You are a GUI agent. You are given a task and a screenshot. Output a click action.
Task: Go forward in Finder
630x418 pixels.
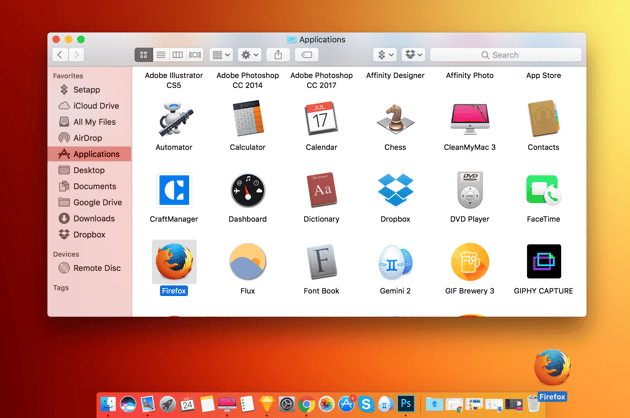(x=76, y=55)
